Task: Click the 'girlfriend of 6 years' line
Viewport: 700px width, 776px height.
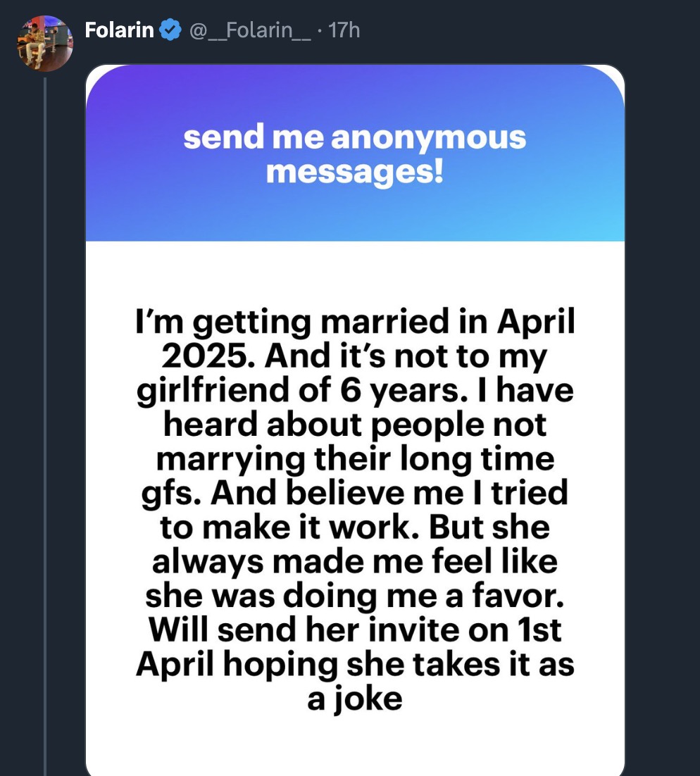Action: coord(354,391)
